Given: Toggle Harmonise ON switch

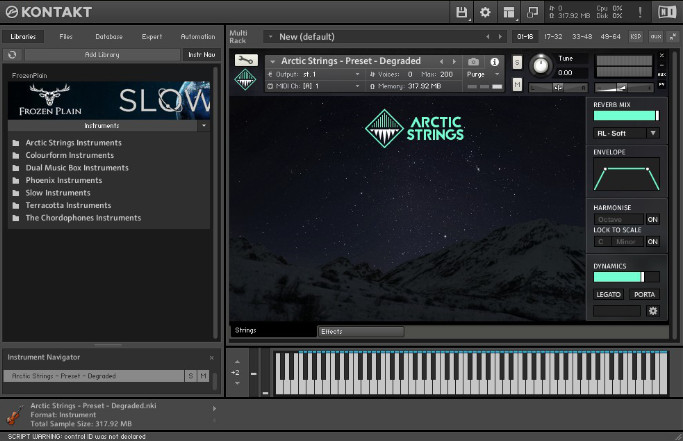Looking at the screenshot, I should (653, 219).
